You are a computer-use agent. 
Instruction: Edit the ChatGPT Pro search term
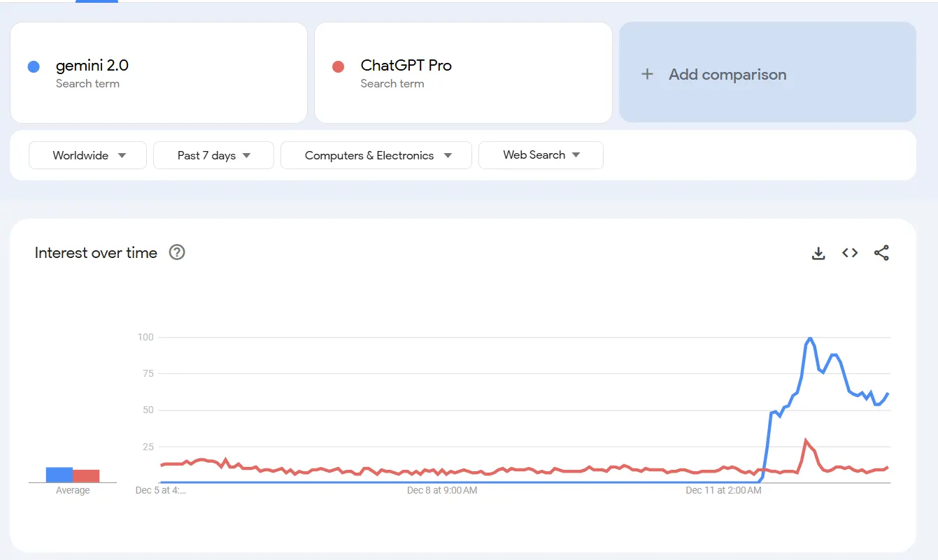pos(406,66)
